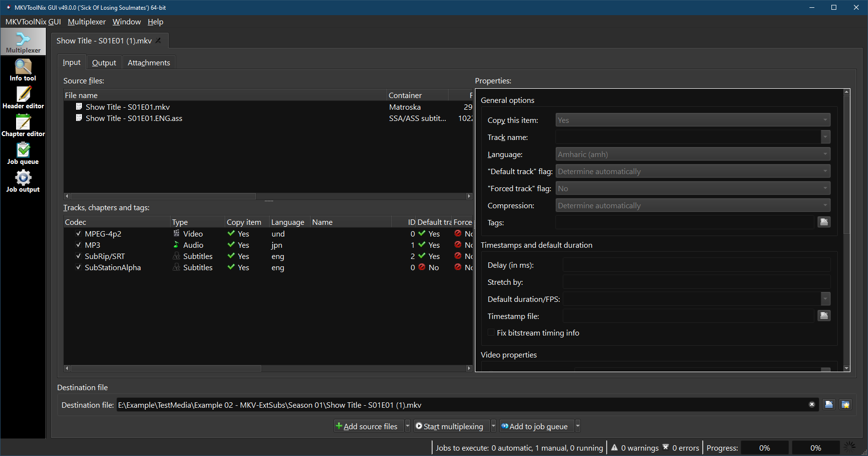The image size is (868, 456).
Task: Open recently used destination directories button
Action: pyautogui.click(x=846, y=404)
